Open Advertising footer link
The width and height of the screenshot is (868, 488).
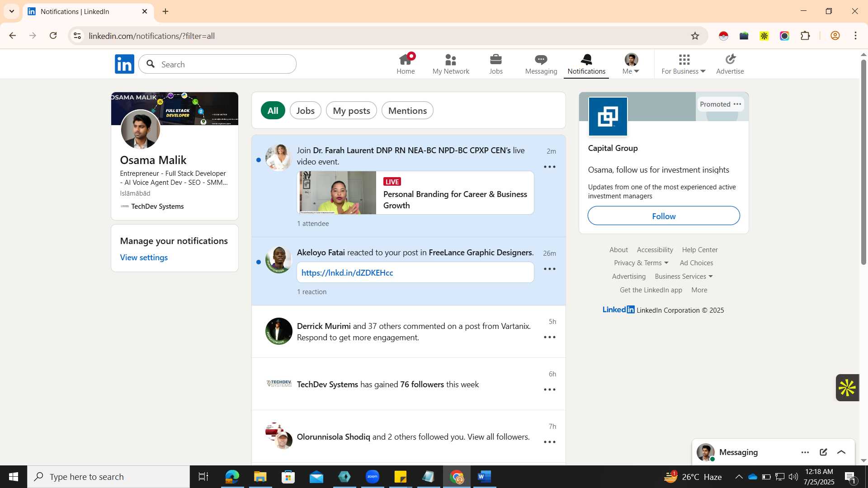[x=628, y=277]
